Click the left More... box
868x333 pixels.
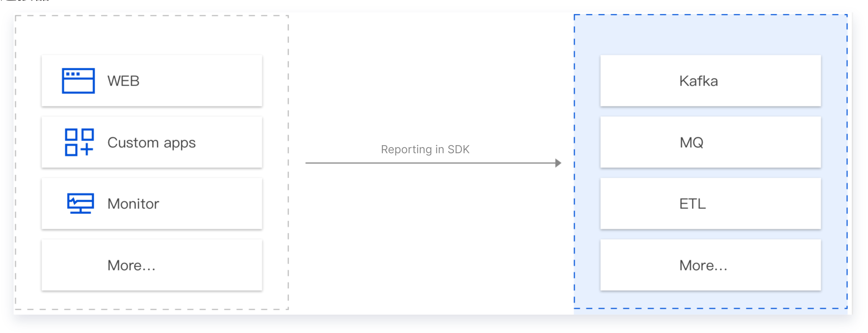pyautogui.click(x=152, y=265)
